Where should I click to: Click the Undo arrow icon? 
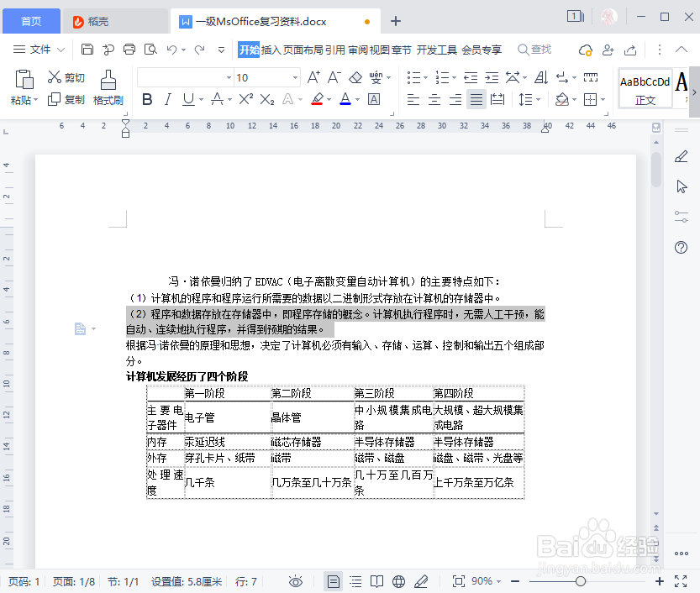tap(172, 49)
